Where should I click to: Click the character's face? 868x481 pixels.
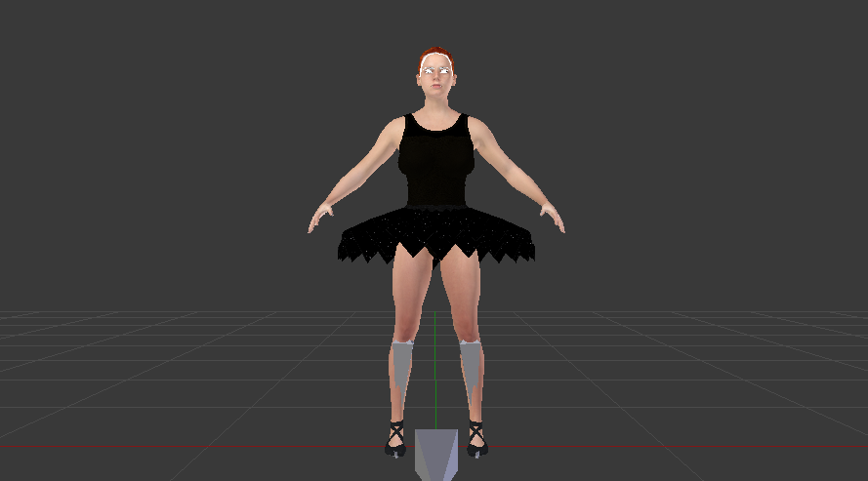pos(436,80)
